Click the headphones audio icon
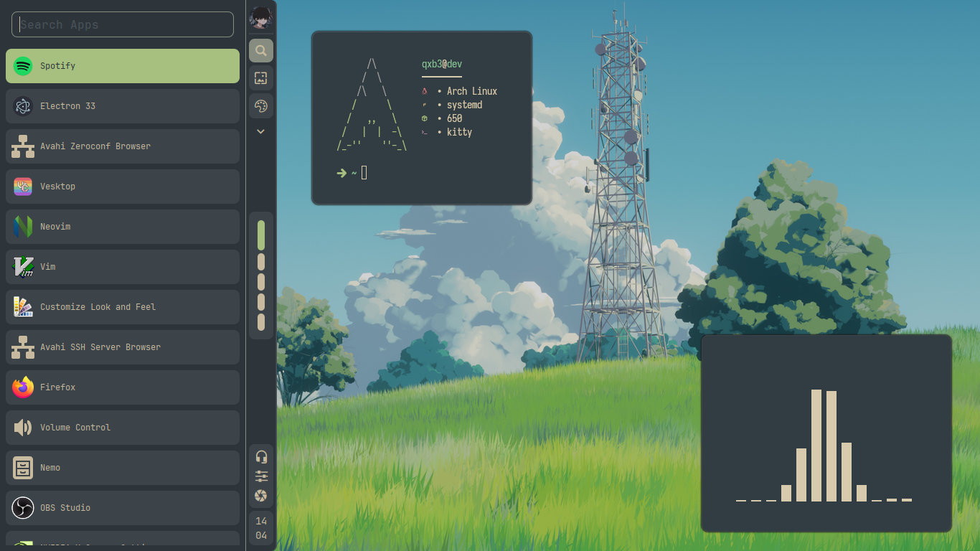Viewport: 980px width, 551px height. pos(261,457)
